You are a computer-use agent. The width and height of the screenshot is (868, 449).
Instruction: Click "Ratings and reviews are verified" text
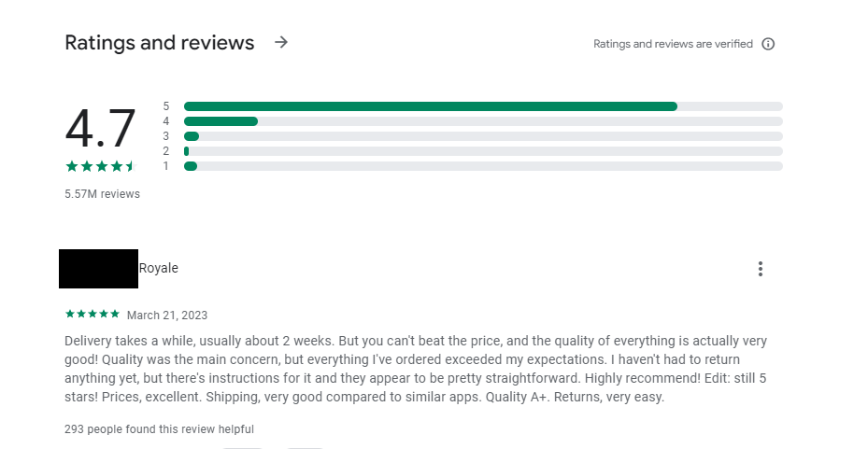pyautogui.click(x=673, y=44)
